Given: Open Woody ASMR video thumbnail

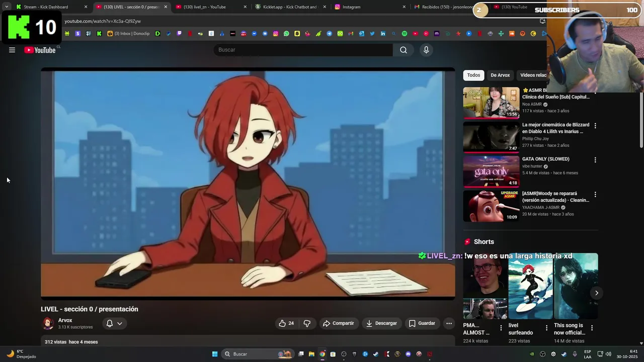Looking at the screenshot, I should (491, 206).
